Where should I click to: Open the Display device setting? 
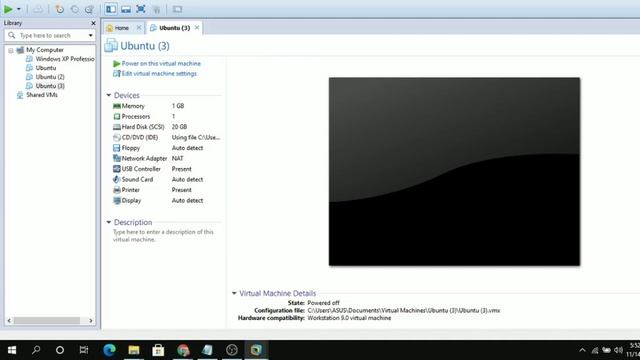pyautogui.click(x=131, y=200)
